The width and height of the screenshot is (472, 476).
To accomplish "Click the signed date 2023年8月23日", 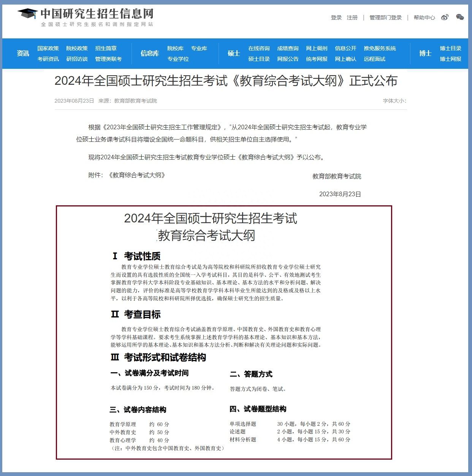I will tap(340, 194).
